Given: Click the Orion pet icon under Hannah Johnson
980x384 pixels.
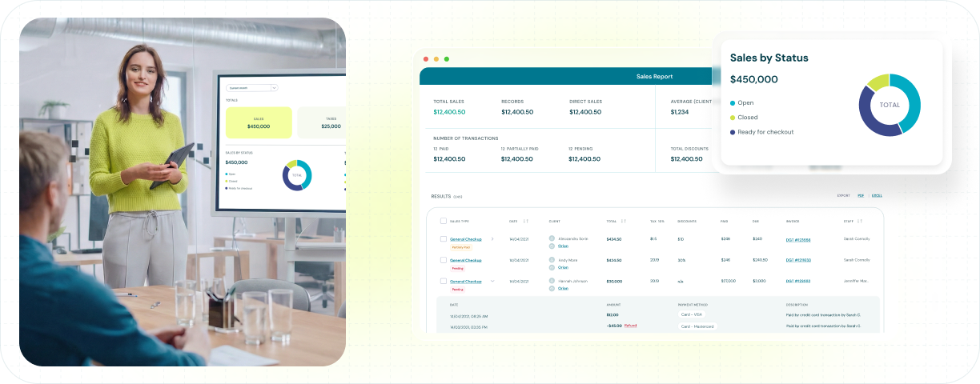Looking at the screenshot, I should click(552, 288).
